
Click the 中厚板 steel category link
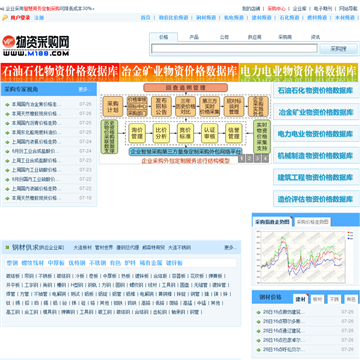click(56, 263)
